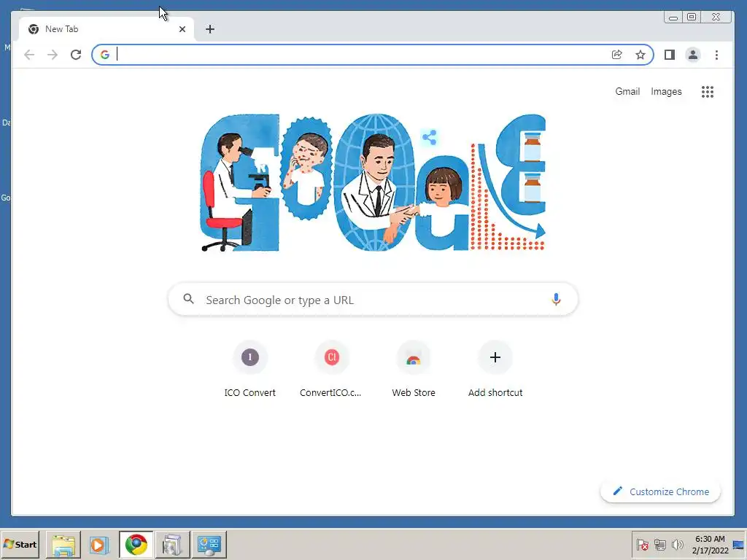Click the forward navigation arrow
Screen dimensions: 747x560
pos(53,55)
